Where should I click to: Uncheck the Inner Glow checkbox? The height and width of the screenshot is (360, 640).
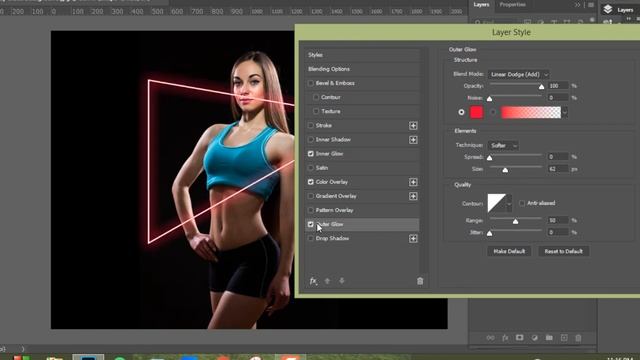[311, 154]
